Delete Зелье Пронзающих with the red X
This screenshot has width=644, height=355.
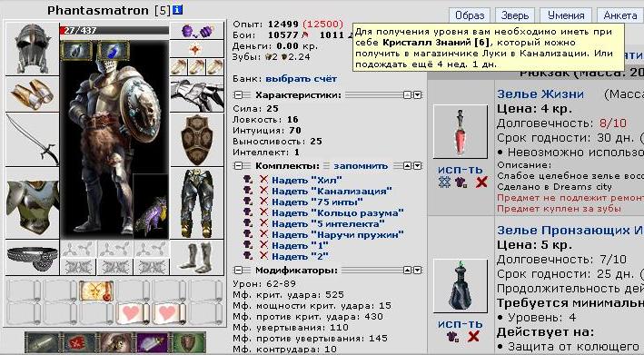point(473,337)
